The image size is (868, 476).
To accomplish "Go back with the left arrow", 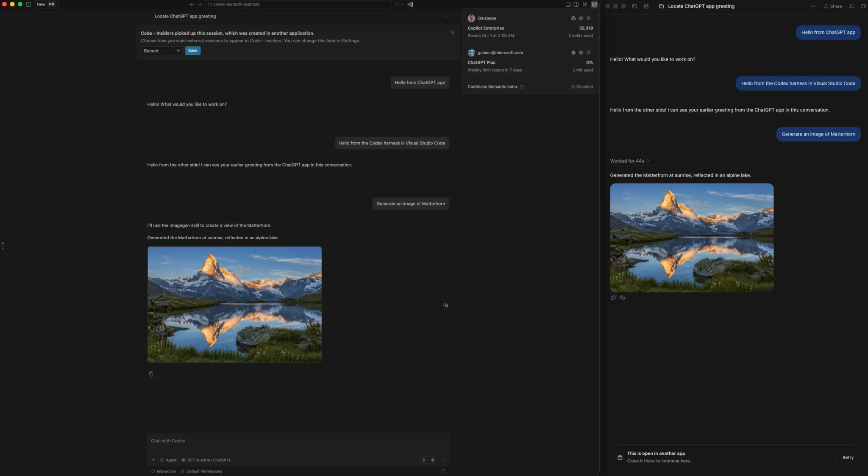I will pyautogui.click(x=192, y=4).
